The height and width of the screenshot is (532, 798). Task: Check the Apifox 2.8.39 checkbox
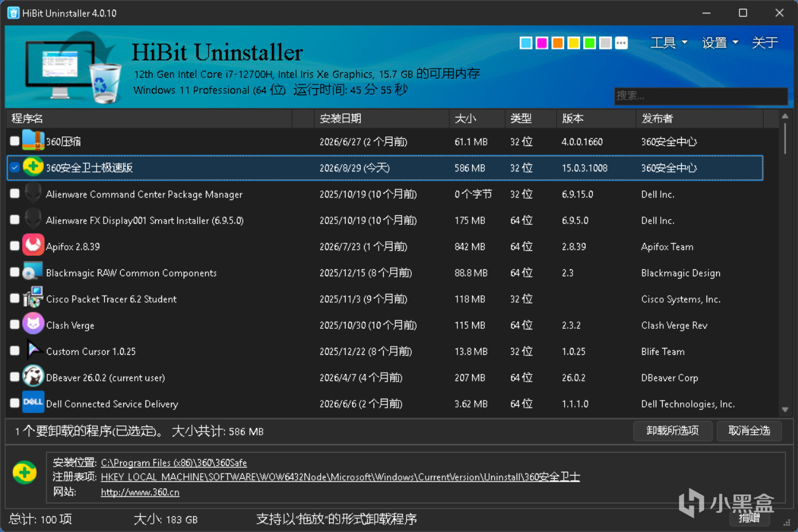click(x=15, y=246)
